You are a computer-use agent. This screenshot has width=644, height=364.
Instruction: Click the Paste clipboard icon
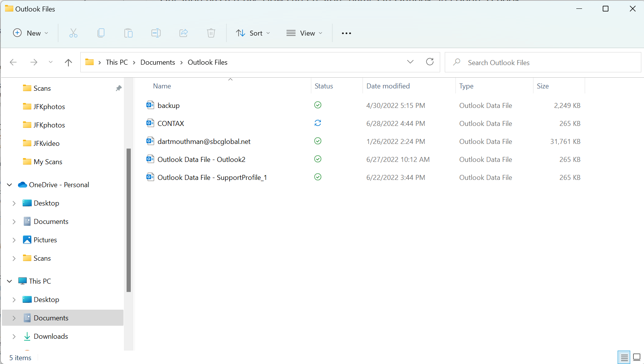128,33
